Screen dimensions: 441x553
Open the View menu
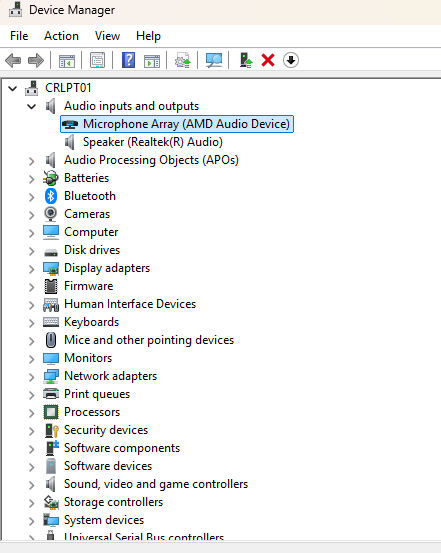pos(107,36)
